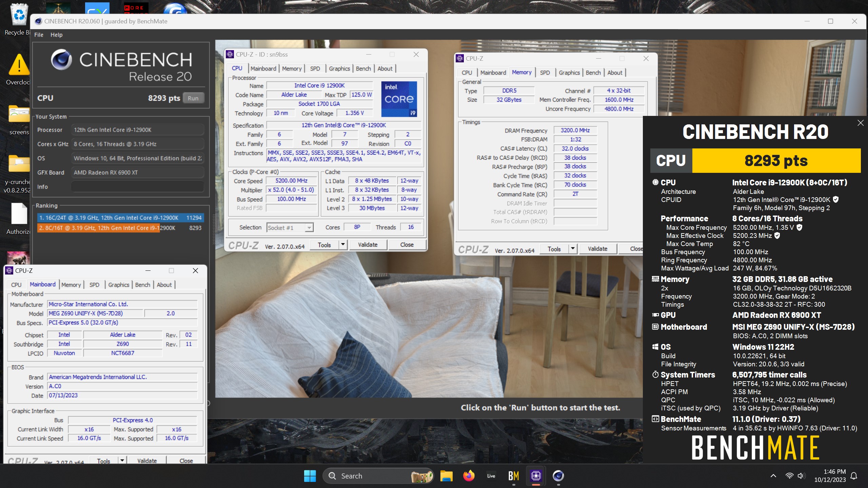The height and width of the screenshot is (488, 868).
Task: Open Wi-Fi network settings in tray
Action: point(789,476)
